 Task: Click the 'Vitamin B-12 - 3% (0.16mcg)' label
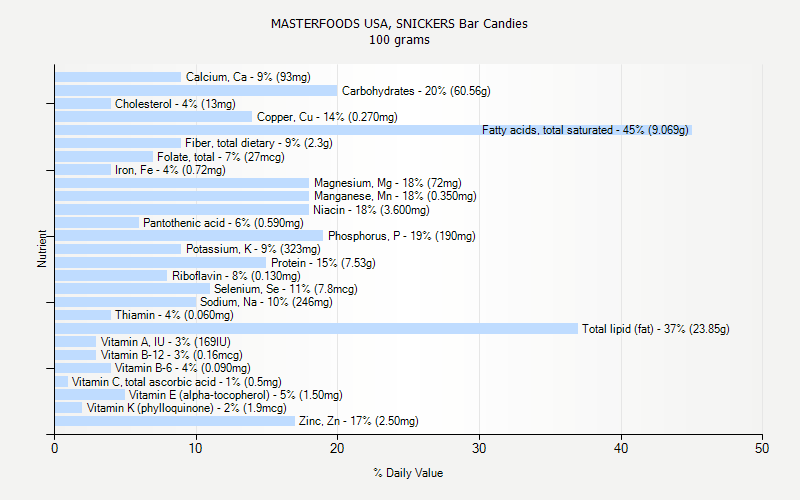click(x=171, y=355)
